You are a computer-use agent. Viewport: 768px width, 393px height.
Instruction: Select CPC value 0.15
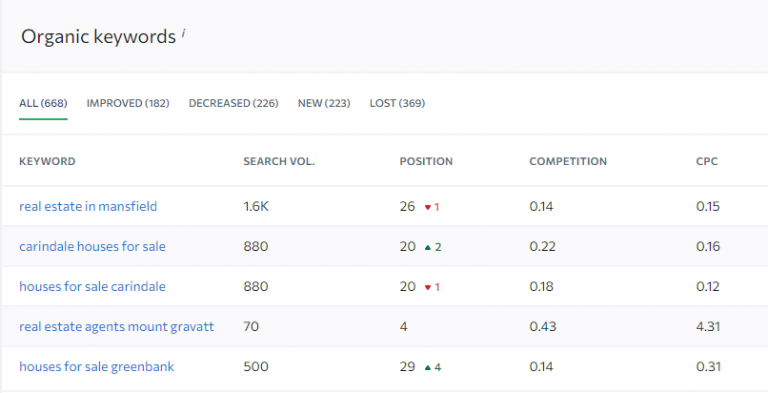click(708, 206)
